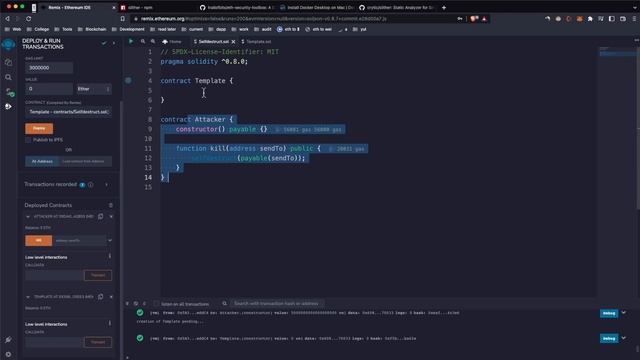Screen dimensions: 640x360
Task: Clear the terminal console icon
Action: [136, 304]
